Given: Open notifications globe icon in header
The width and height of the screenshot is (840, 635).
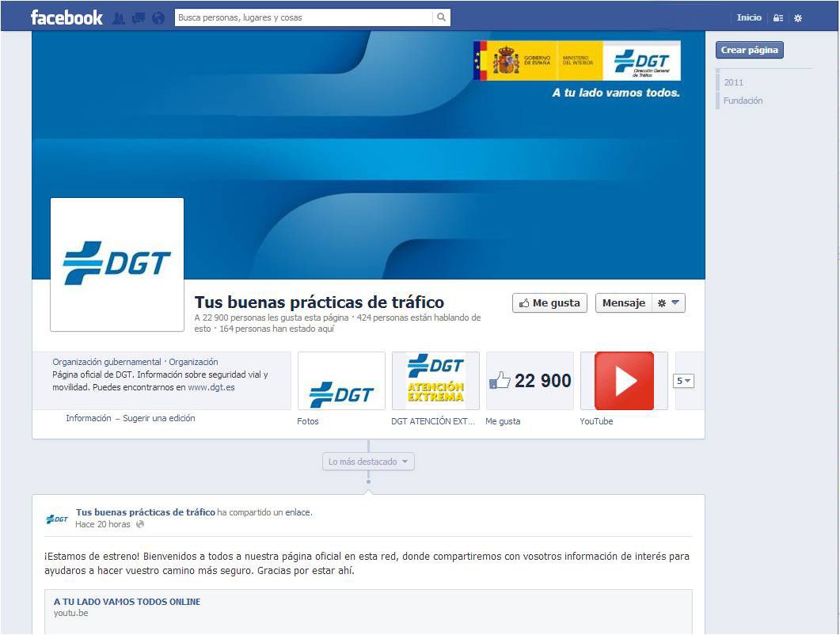Looking at the screenshot, I should point(158,18).
